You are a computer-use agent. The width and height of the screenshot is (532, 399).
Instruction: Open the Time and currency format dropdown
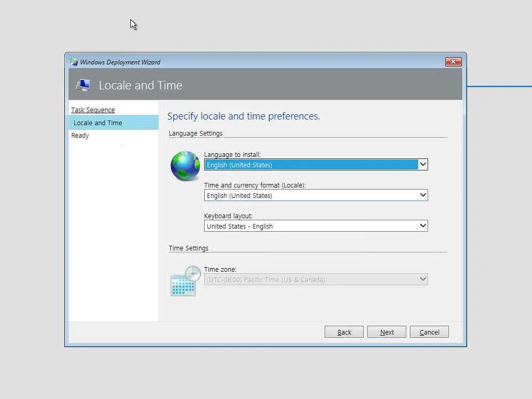coord(316,195)
